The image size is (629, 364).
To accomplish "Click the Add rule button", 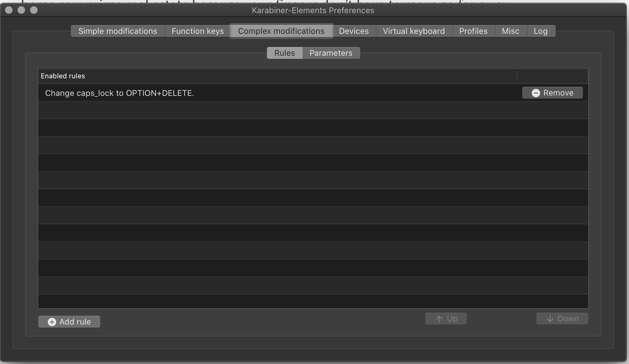I will click(69, 322).
